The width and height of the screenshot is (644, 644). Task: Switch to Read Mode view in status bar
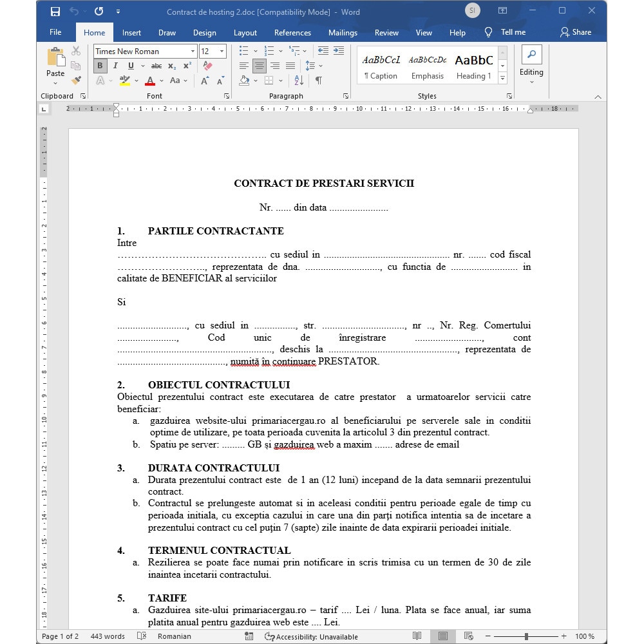[417, 636]
